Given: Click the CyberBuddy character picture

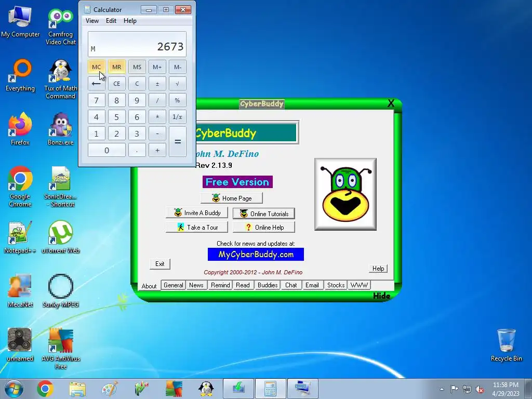Looking at the screenshot, I should (x=345, y=194).
